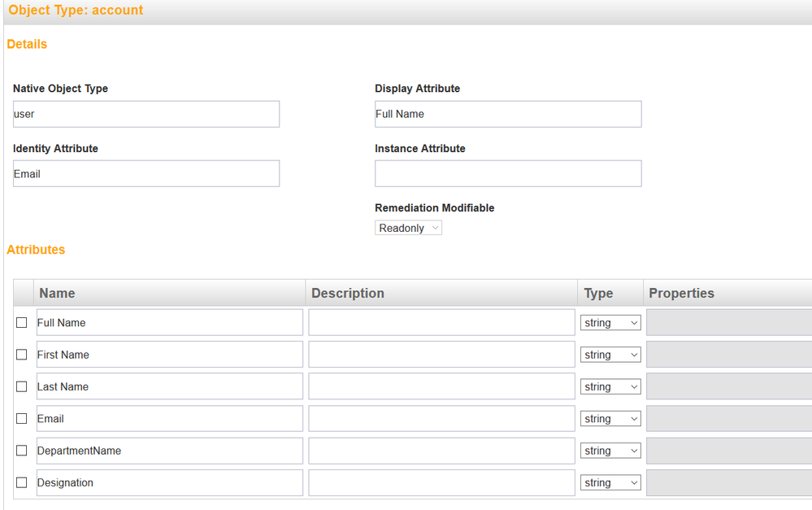Change the Type of Last Name attribute
This screenshot has height=510, width=812.
610,387
